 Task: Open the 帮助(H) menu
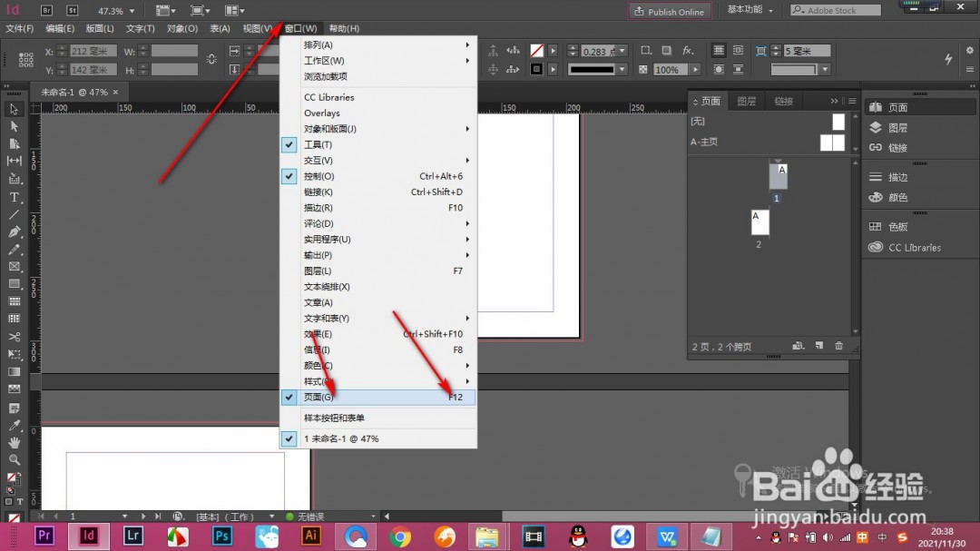[x=344, y=28]
